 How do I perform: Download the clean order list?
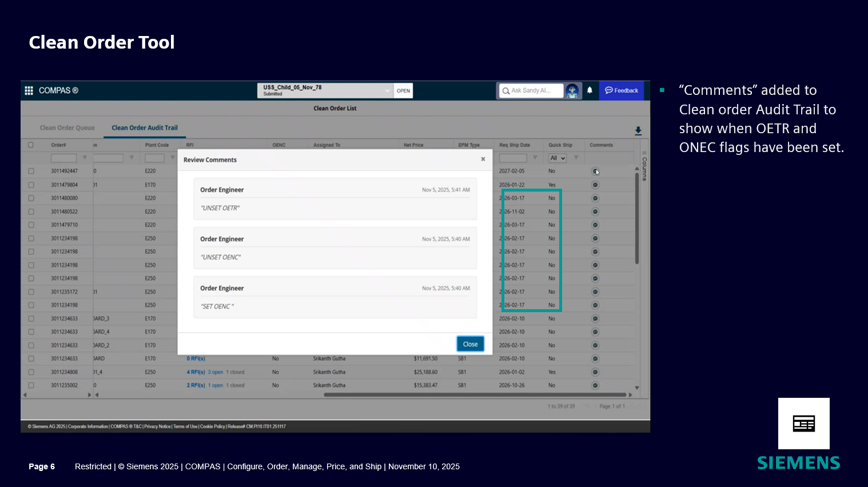(x=638, y=131)
